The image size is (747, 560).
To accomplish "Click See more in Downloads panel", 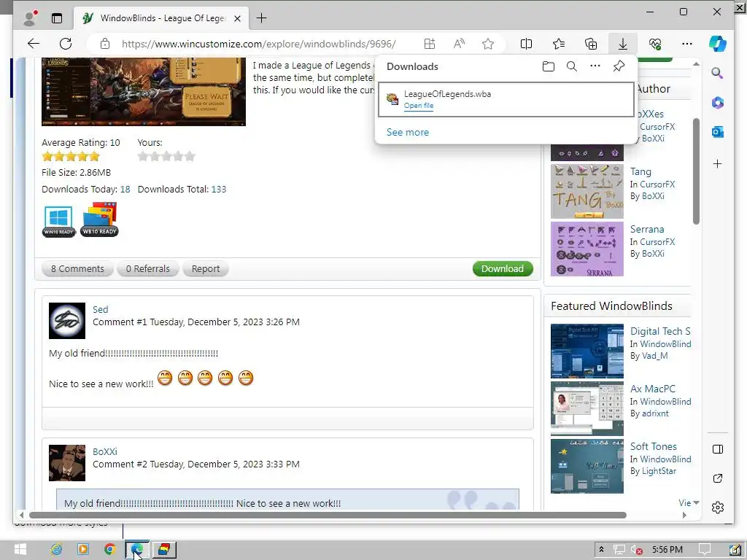I will pyautogui.click(x=408, y=133).
